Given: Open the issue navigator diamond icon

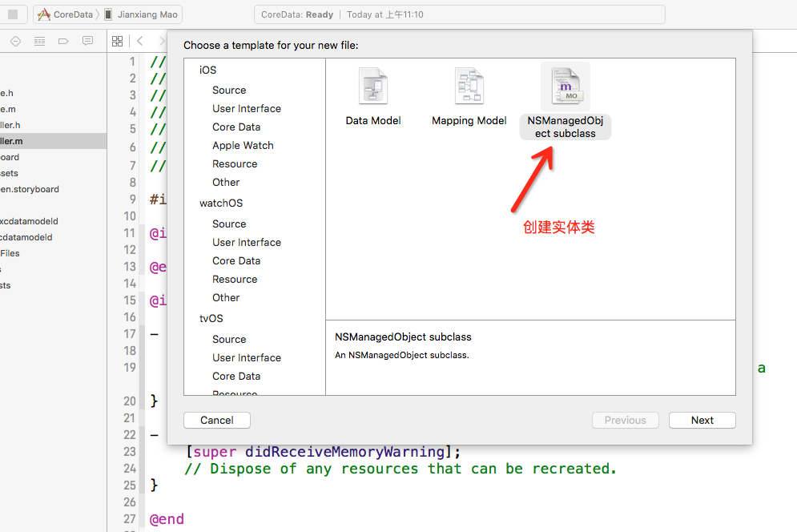Looking at the screenshot, I should point(16,41).
